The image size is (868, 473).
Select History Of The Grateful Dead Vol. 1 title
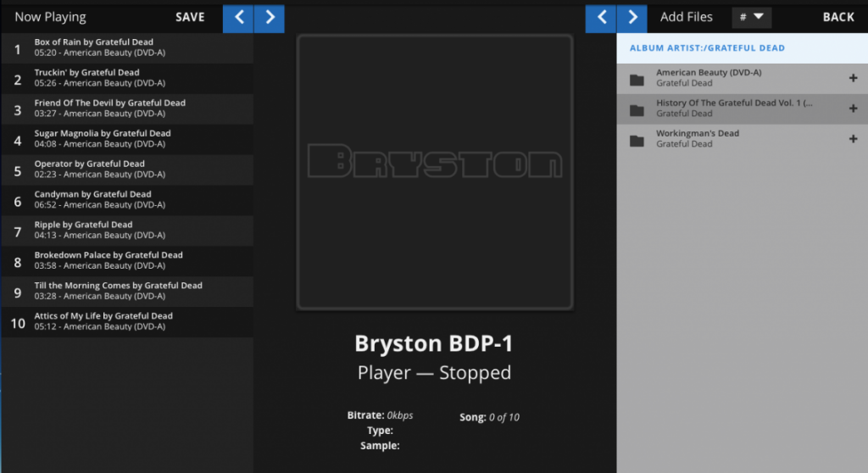coord(735,103)
